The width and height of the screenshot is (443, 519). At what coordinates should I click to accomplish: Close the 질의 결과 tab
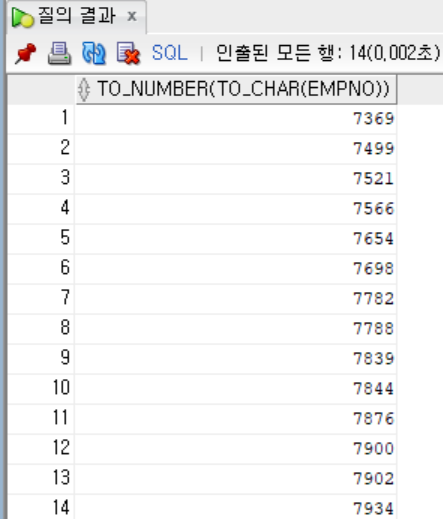tap(132, 16)
